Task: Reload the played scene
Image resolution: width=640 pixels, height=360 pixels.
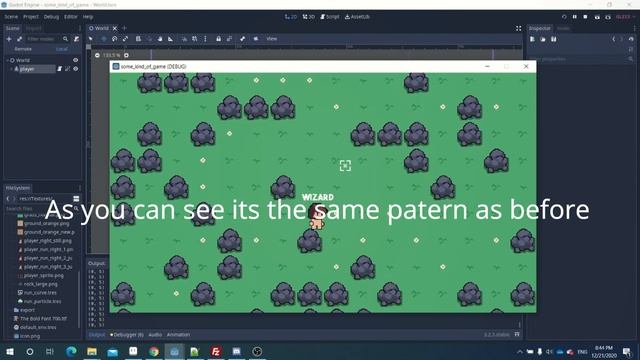Action: (x=564, y=17)
